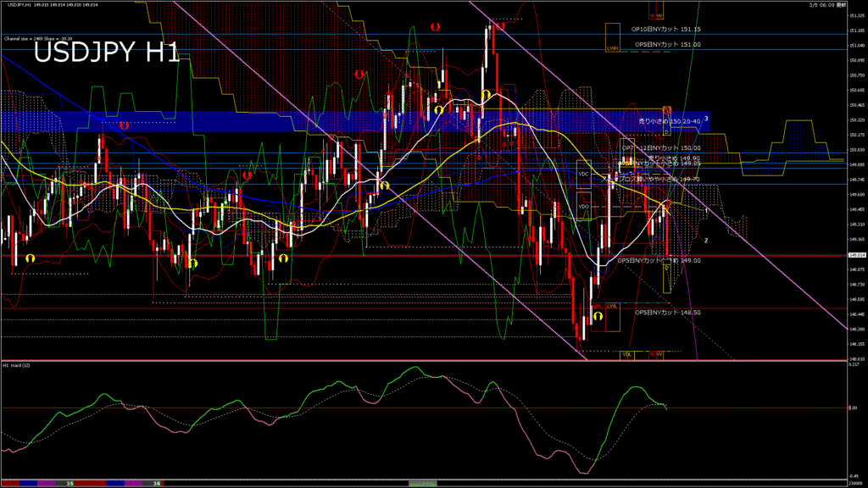This screenshot has width=868, height=488.
Task: Select the OP10日NYカット 151.15 label
Action: click(x=666, y=30)
